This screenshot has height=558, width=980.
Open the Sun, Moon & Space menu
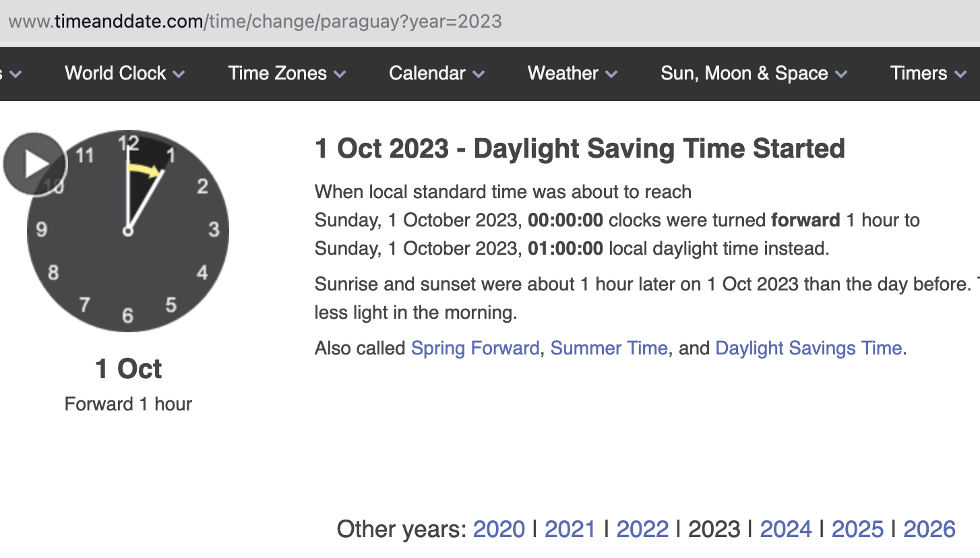coord(744,73)
